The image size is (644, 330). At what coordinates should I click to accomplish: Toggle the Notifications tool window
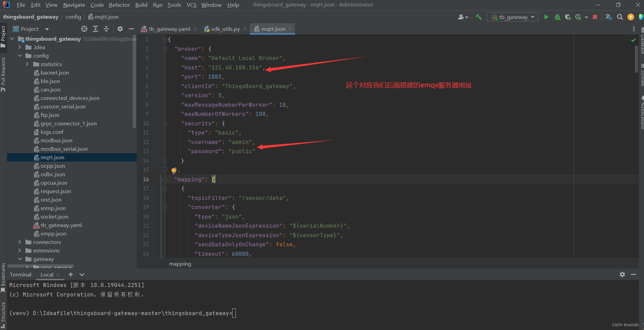tap(642, 113)
